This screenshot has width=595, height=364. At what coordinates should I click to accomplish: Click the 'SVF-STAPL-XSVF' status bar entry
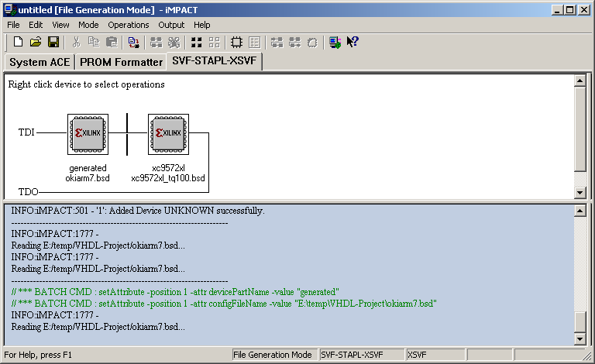362,355
